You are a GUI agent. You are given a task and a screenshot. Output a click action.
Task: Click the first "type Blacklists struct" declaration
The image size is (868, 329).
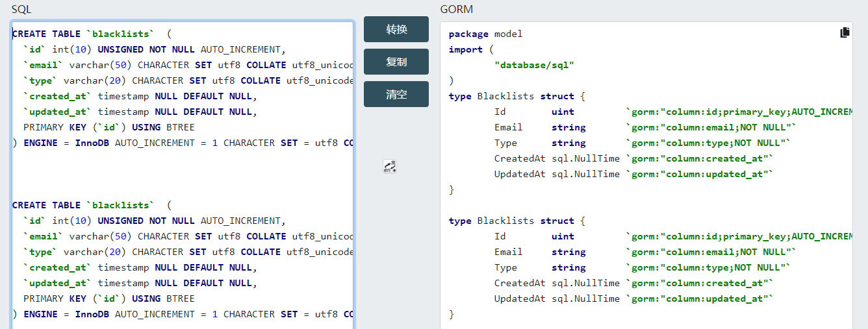click(517, 96)
